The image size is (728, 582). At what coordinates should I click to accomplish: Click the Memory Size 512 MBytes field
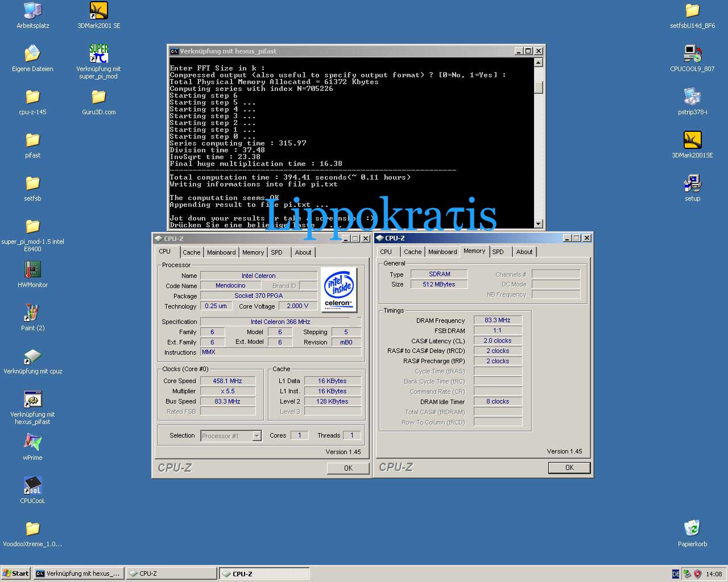(439, 284)
